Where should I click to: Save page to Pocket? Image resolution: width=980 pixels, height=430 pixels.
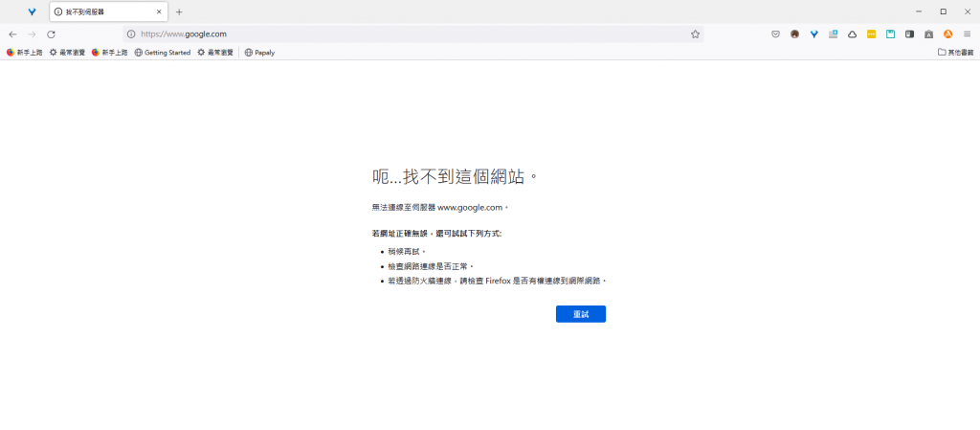pyautogui.click(x=775, y=34)
